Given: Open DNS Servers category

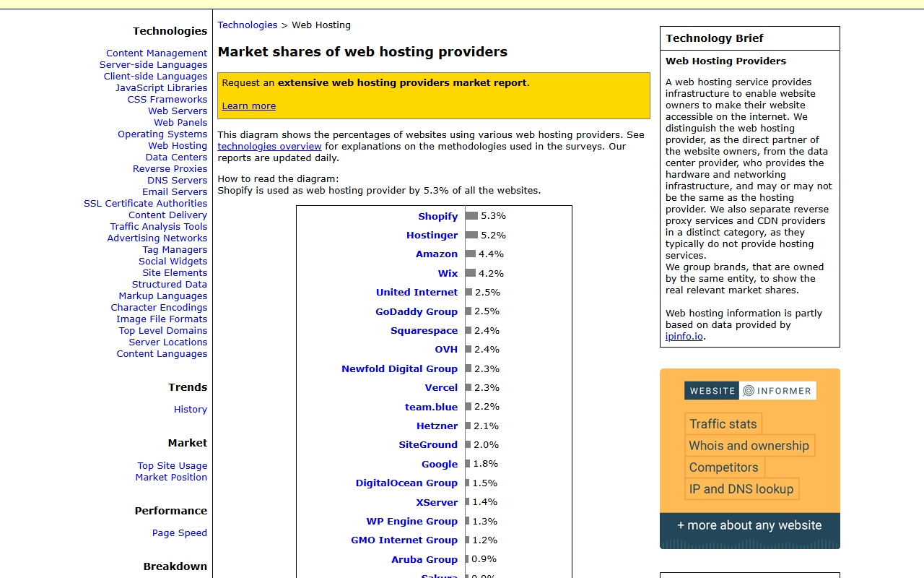Looking at the screenshot, I should (177, 181).
